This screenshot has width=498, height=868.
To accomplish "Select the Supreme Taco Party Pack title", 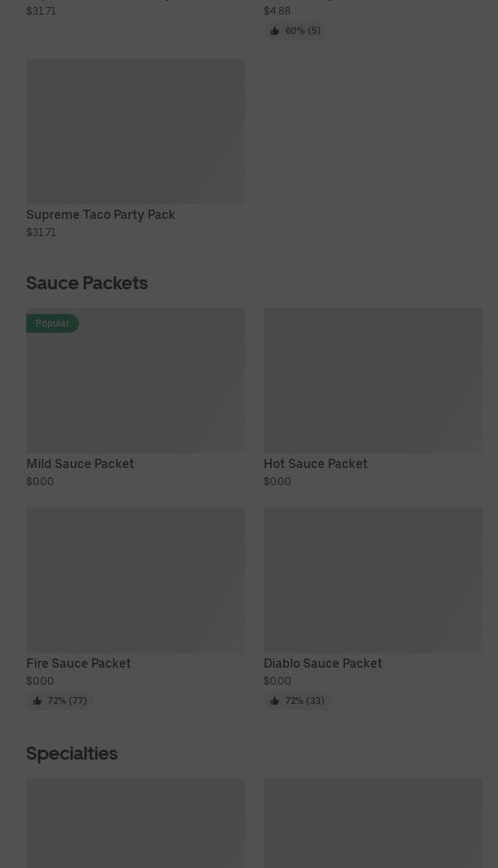I will pyautogui.click(x=101, y=214).
